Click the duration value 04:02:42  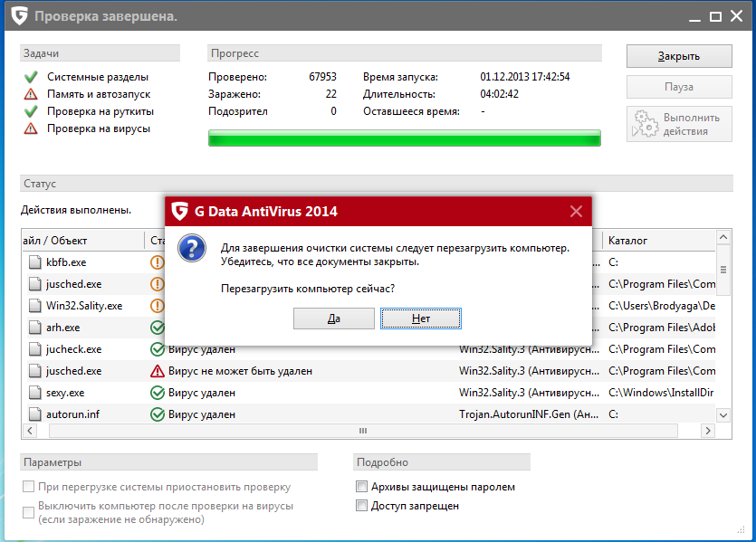coord(499,94)
